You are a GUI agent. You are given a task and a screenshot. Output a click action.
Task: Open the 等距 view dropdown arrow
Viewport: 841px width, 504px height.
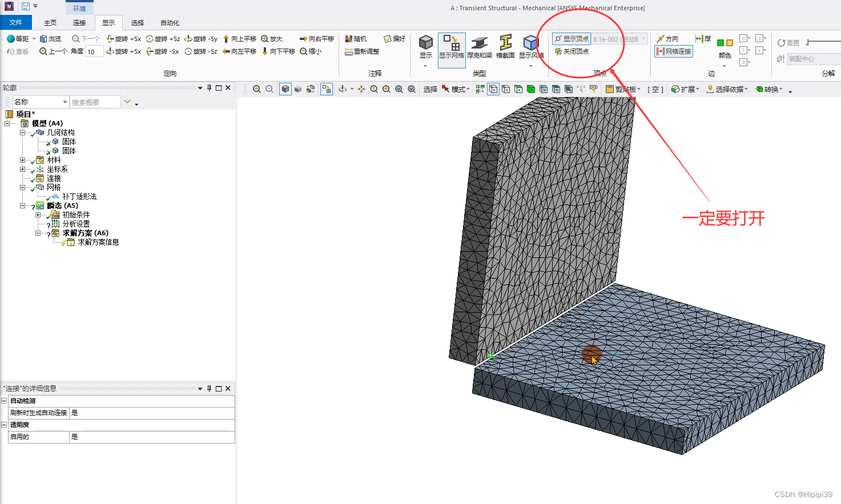(x=34, y=39)
